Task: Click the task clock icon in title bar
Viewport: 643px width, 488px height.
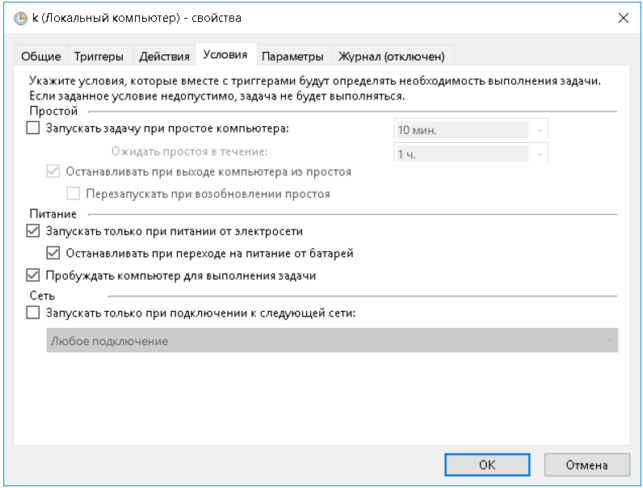Action: pos(21,18)
